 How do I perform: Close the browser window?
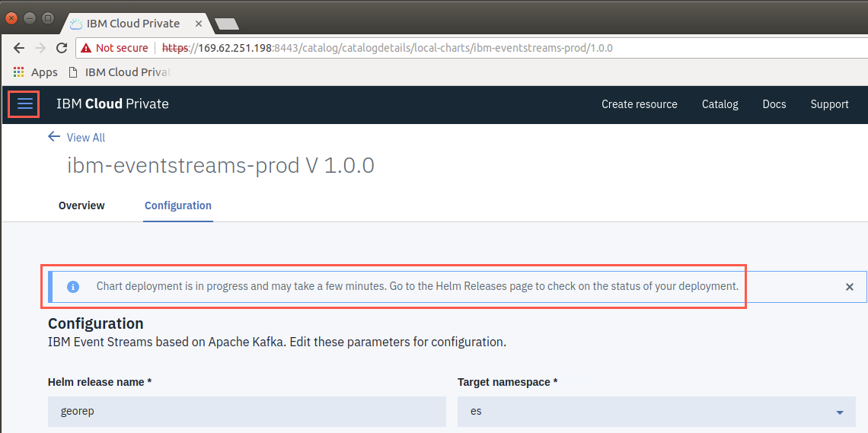pyautogui.click(x=11, y=18)
